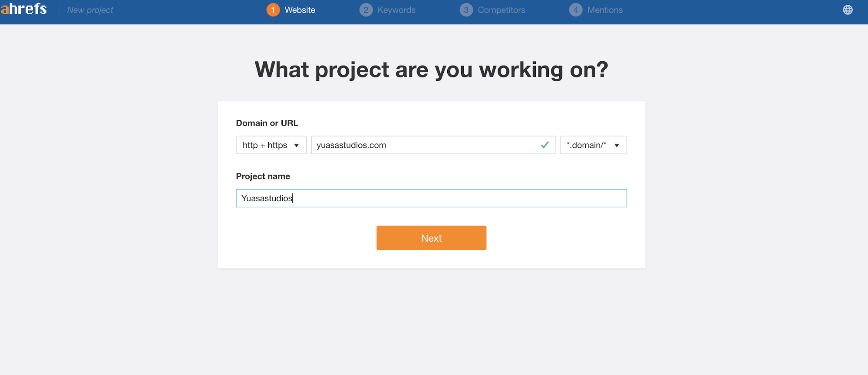Click the Domain or URL label
Viewport: 868px width, 375px height.
267,123
